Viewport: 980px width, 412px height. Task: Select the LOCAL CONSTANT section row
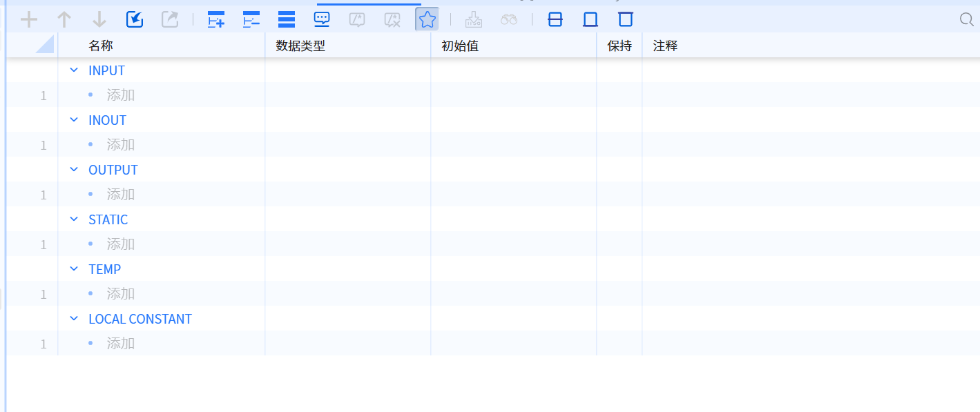(x=140, y=319)
